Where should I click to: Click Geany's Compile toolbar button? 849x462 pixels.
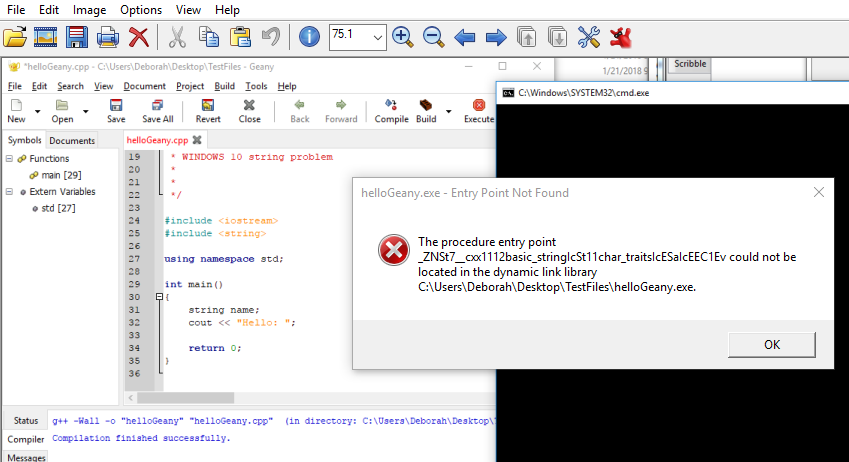(391, 110)
